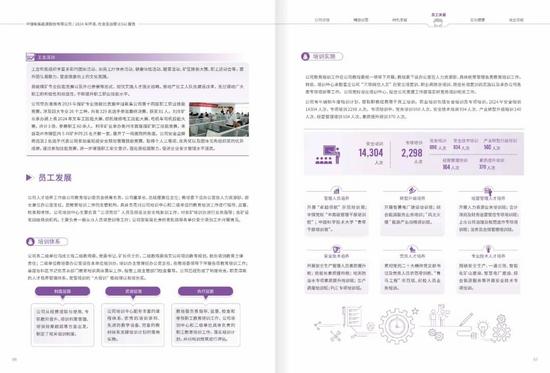Click the competition hall photo thumbnail
Viewport: 550px width, 373px height.
pyautogui.click(x=219, y=119)
